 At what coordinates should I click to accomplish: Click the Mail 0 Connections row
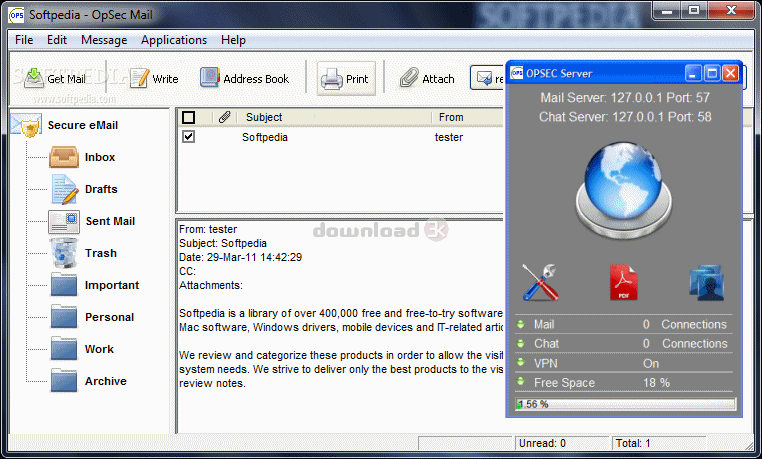point(623,324)
